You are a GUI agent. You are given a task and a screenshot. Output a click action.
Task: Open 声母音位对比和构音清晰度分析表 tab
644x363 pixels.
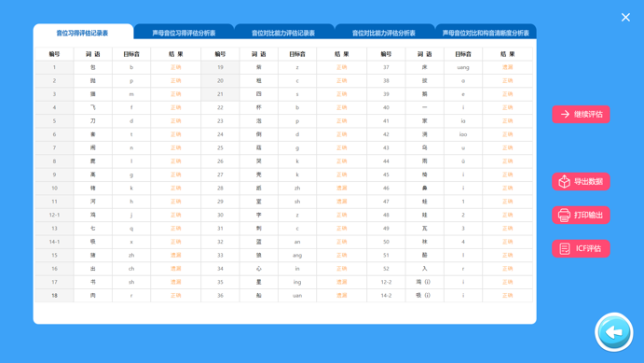tap(486, 33)
